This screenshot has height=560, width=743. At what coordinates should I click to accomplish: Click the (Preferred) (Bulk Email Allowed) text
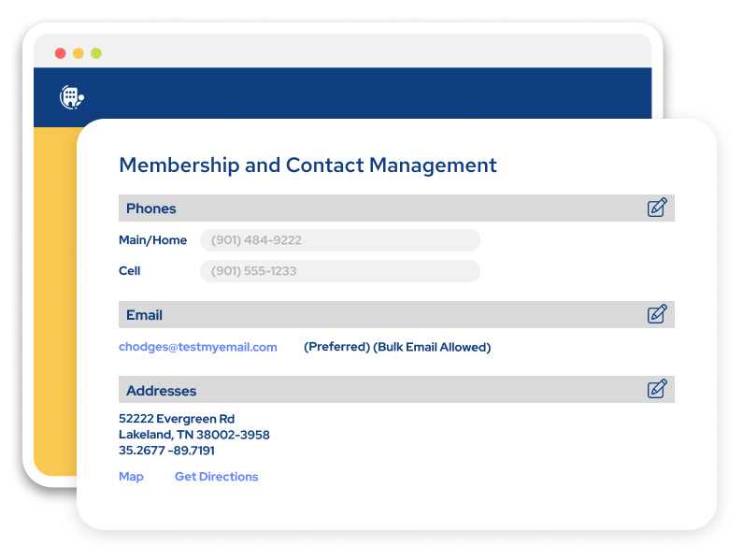coord(397,347)
